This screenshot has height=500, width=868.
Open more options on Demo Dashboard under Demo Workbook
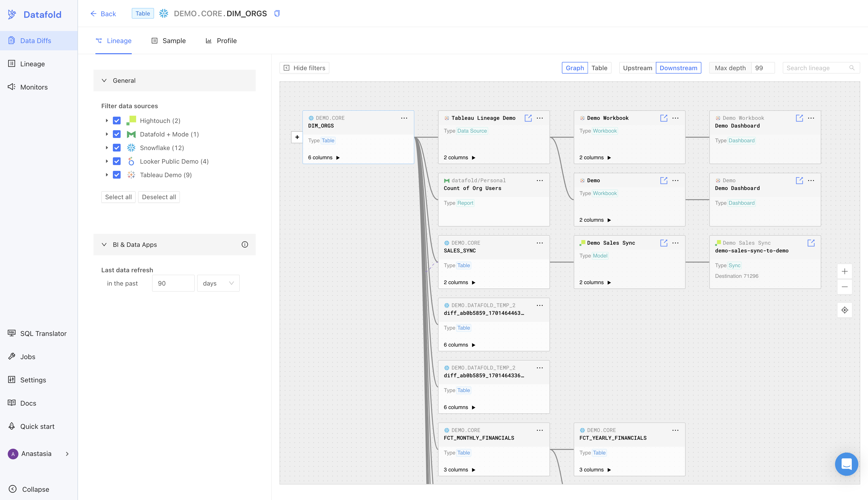(x=811, y=118)
